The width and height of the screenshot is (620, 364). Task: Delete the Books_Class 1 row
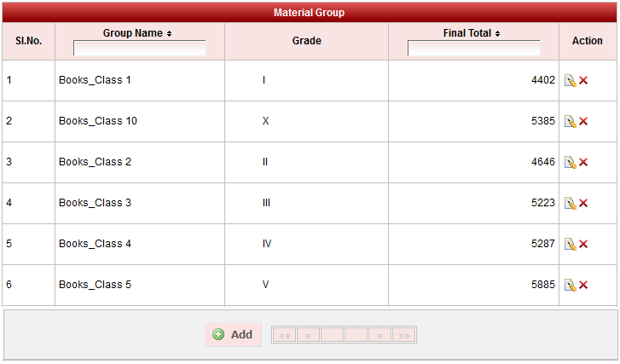(x=583, y=80)
